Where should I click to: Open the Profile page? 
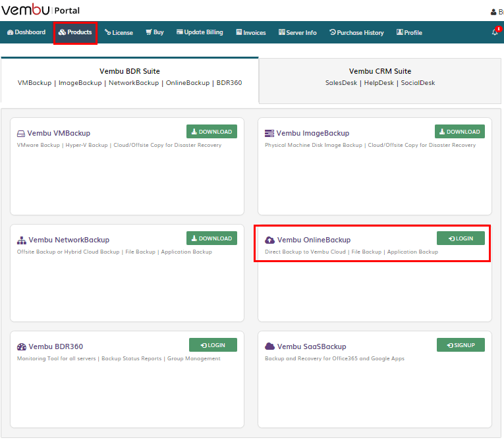click(409, 32)
